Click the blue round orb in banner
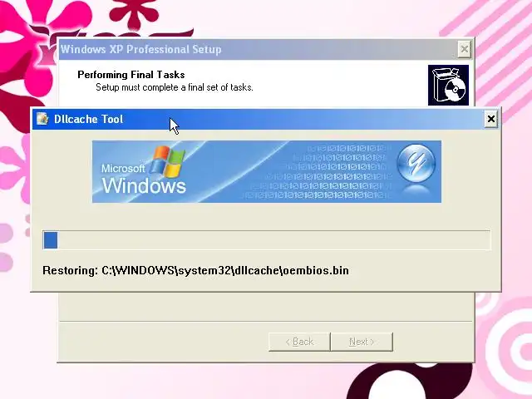 pos(416,164)
